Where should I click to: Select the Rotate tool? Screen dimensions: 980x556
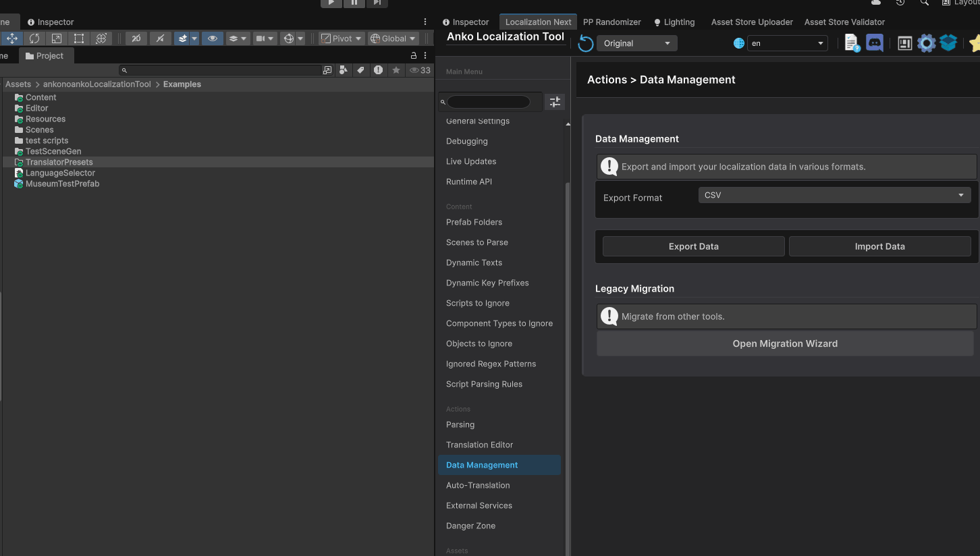[34, 38]
